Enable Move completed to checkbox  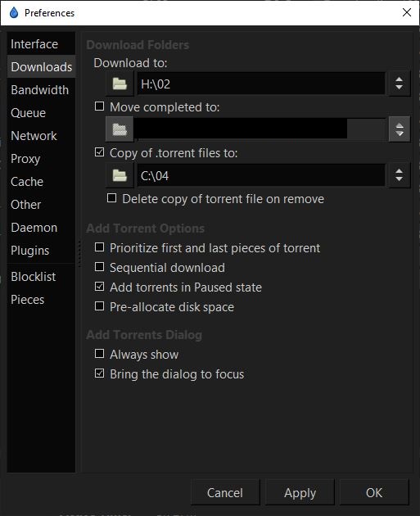click(99, 106)
